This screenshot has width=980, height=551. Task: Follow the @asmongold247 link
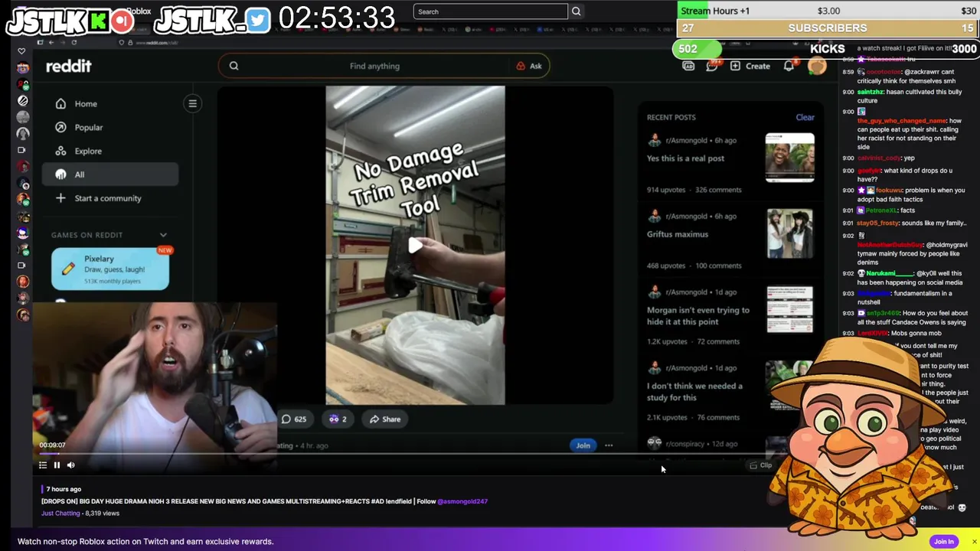[462, 501]
